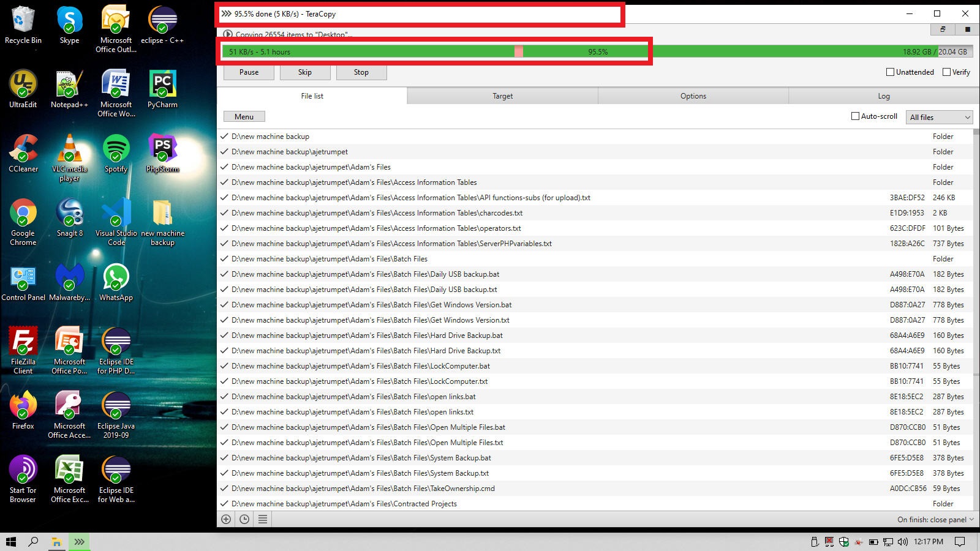Select the ServerPHPvariables.txt row

pyautogui.click(x=595, y=244)
